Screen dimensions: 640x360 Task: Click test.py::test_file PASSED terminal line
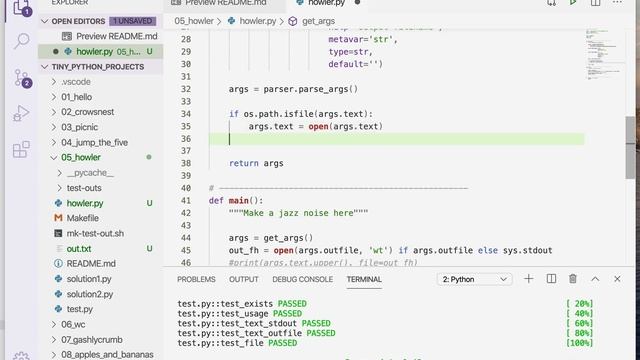pos(237,343)
